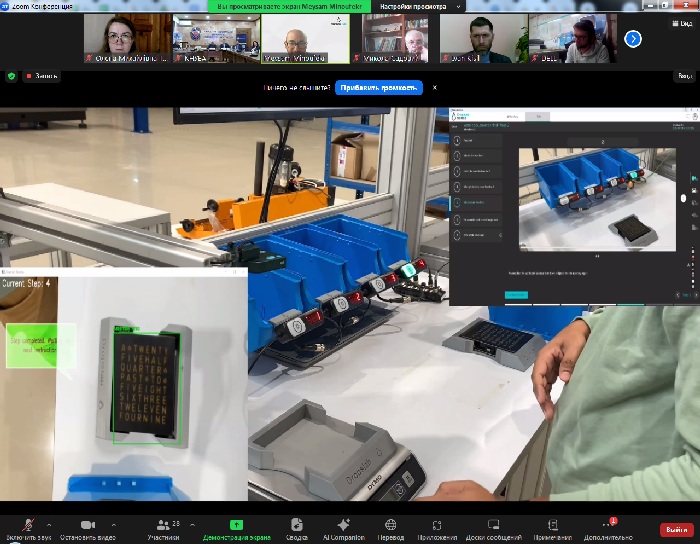Open Доски сообщений whiteboards icon
Image resolution: width=700 pixels, height=544 pixels.
494,524
